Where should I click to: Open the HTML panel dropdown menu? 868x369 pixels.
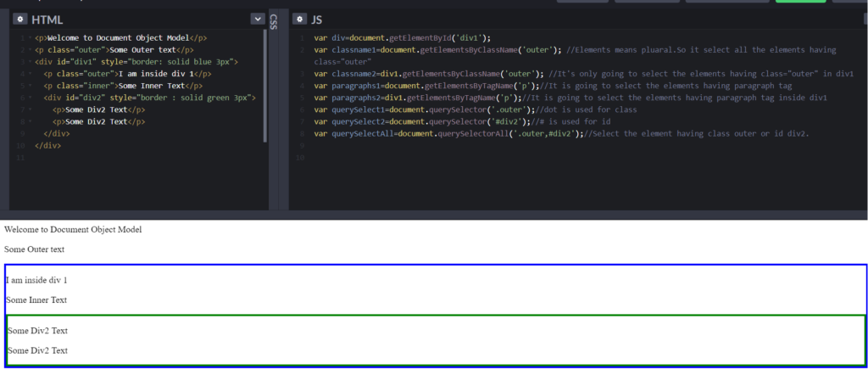point(258,19)
